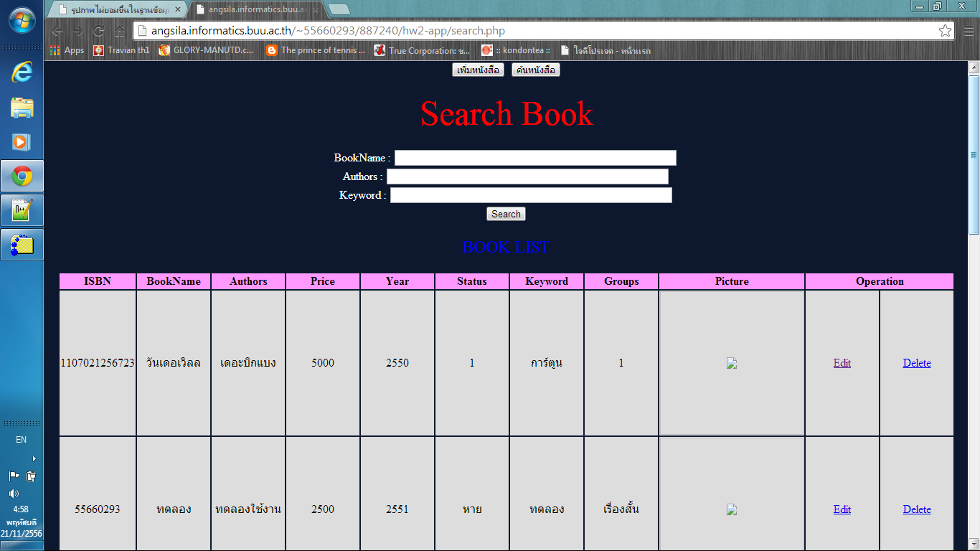The image size is (980, 551).
Task: Close the angsila.informatics.buu tab
Action: tap(315, 10)
